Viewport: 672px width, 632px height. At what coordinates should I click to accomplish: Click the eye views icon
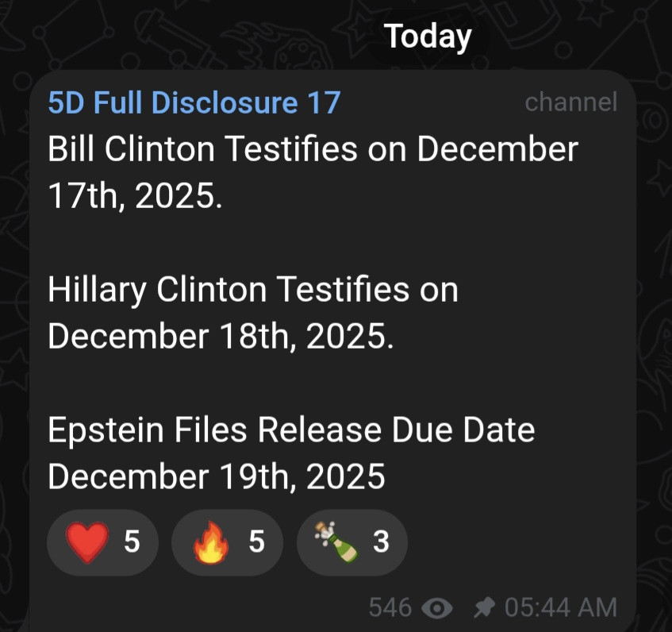[x=437, y=608]
